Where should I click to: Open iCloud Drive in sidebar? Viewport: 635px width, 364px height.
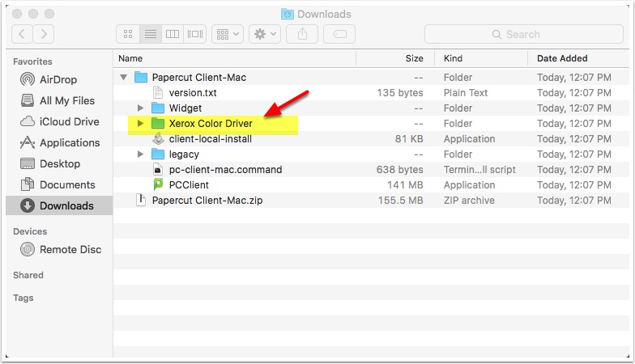[59, 121]
